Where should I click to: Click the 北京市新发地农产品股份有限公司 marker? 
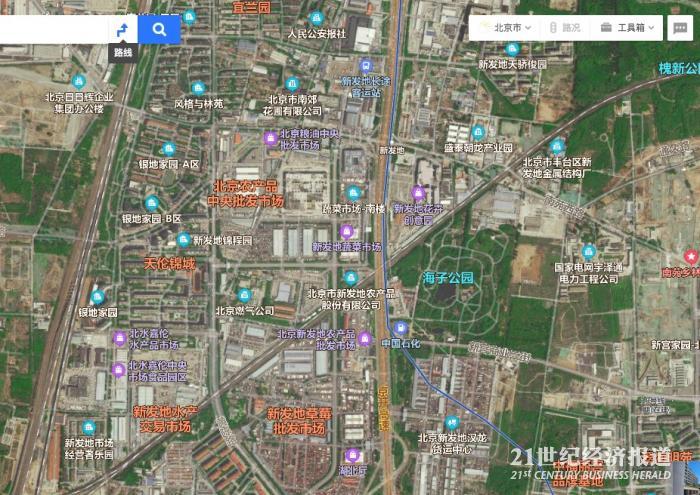click(351, 278)
